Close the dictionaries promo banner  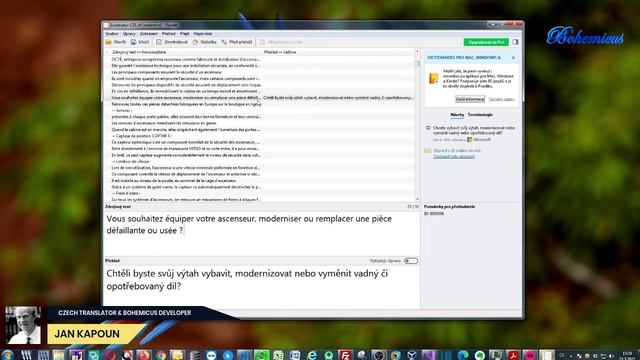click(x=513, y=58)
